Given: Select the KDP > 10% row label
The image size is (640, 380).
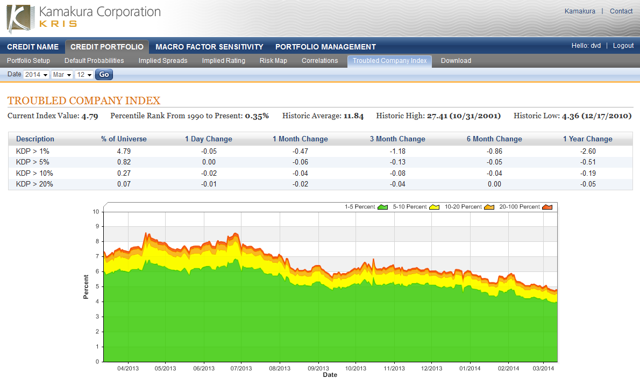Looking at the screenshot, I should coord(34,173).
